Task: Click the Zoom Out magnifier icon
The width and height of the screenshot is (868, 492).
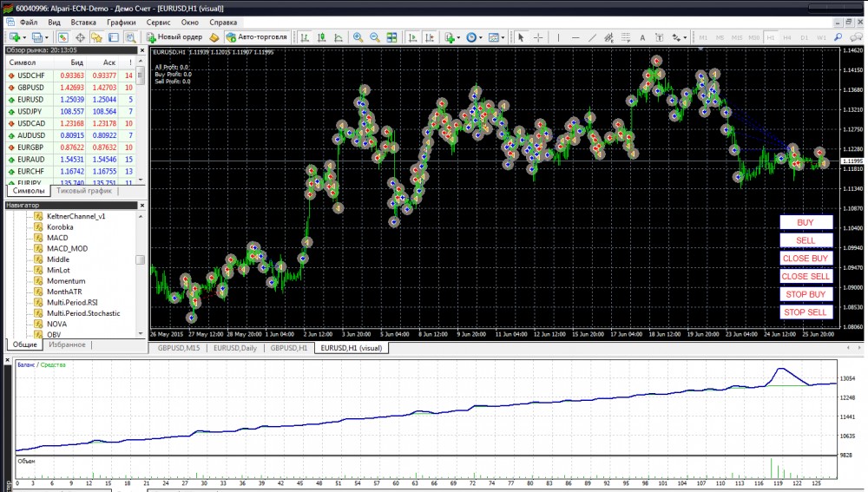Action: click(x=374, y=37)
